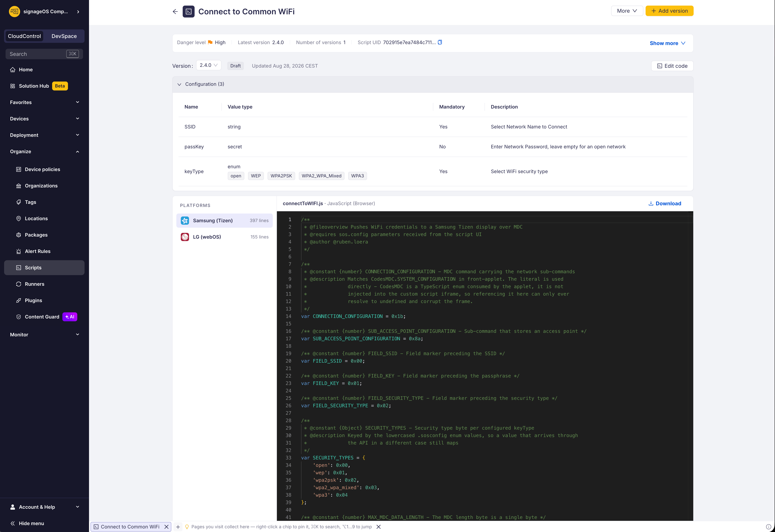The width and height of the screenshot is (775, 532).
Task: Click the Edit code button
Action: pyautogui.click(x=672, y=66)
